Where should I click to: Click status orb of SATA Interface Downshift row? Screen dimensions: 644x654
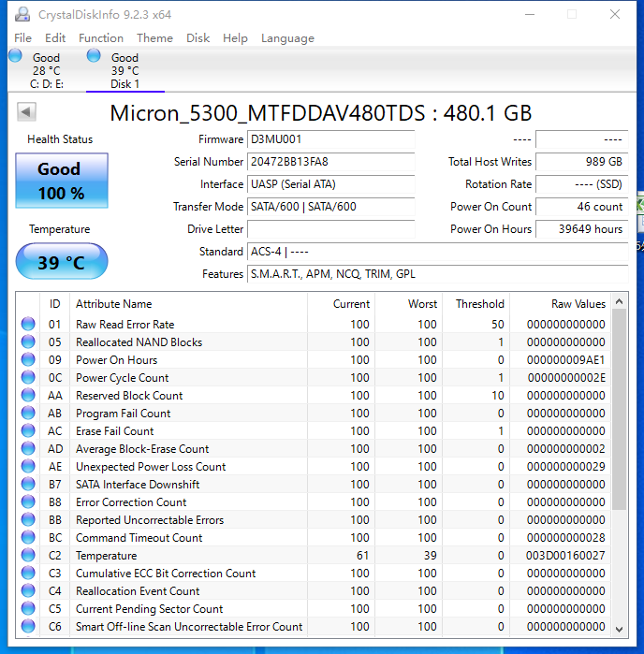pos(28,485)
